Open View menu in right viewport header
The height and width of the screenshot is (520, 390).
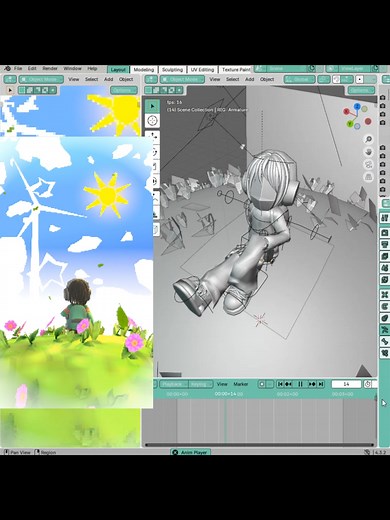pos(215,79)
